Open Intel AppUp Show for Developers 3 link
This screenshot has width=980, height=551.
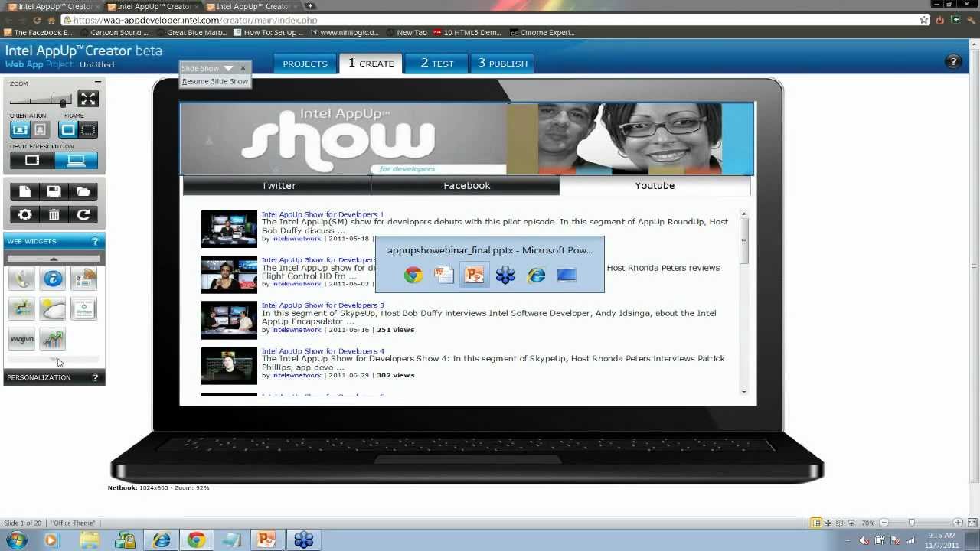tap(323, 305)
